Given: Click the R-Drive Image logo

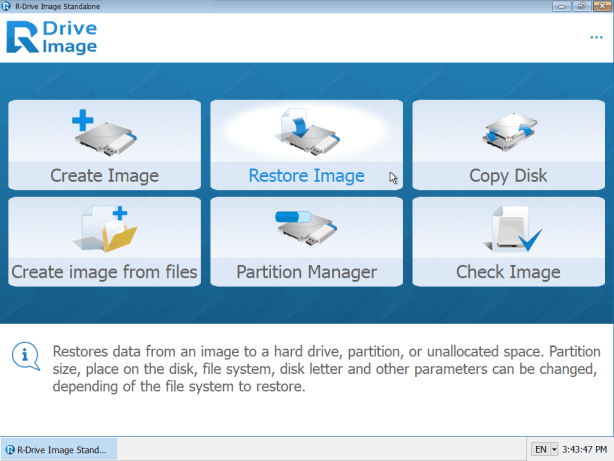Looking at the screenshot, I should (x=52, y=37).
